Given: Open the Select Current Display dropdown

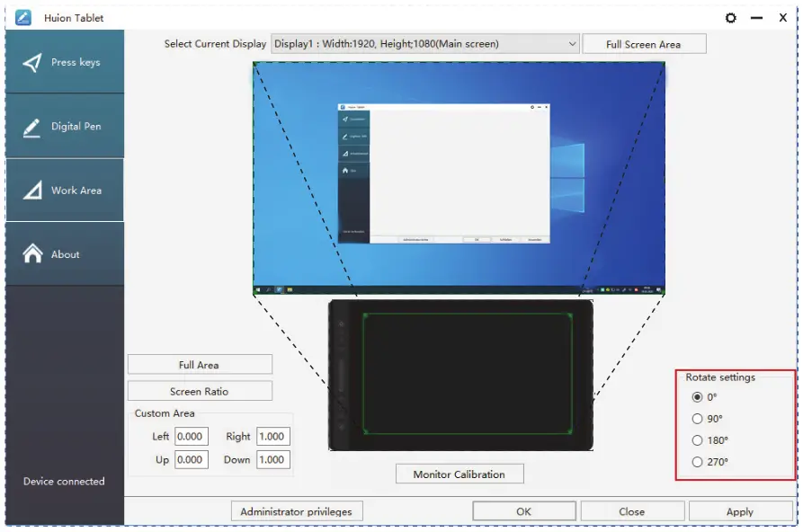Looking at the screenshot, I should point(572,43).
